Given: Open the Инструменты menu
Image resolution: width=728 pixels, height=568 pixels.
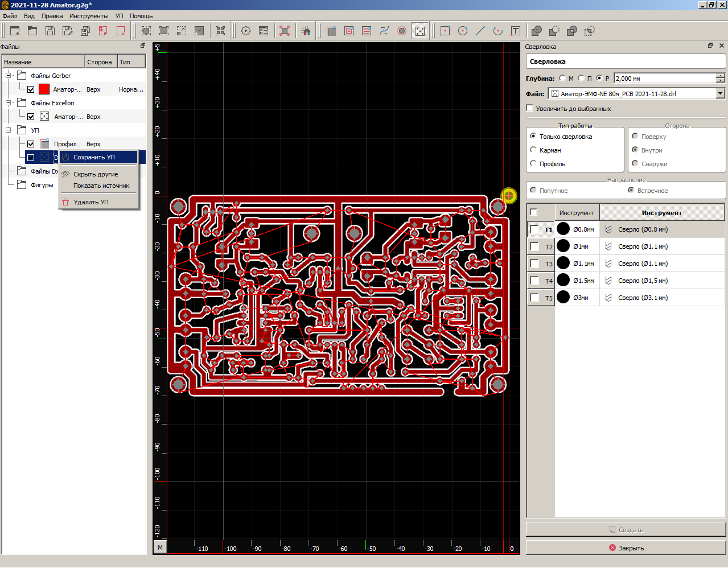Looking at the screenshot, I should 89,16.
